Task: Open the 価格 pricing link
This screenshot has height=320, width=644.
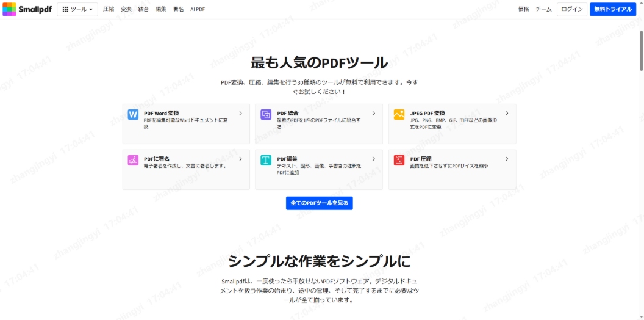Action: [x=523, y=9]
